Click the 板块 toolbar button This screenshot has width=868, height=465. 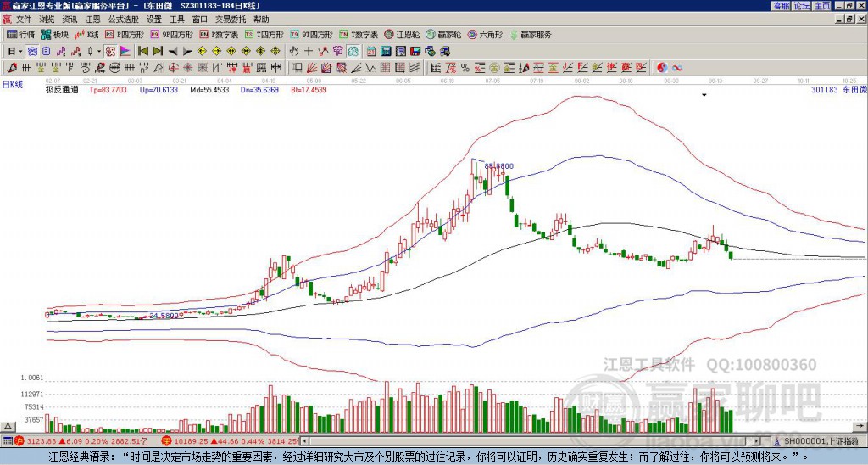[x=54, y=34]
